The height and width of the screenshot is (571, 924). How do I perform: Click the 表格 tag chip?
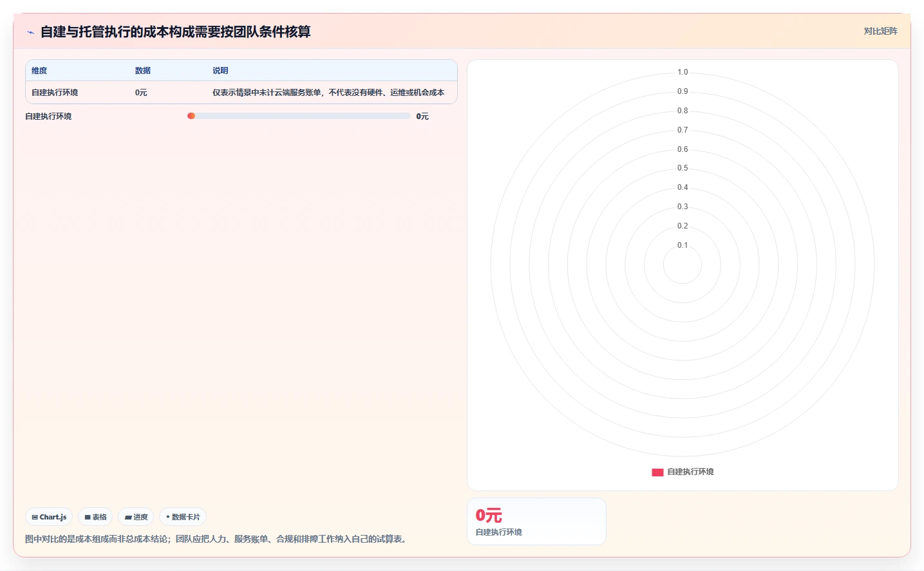[95, 517]
